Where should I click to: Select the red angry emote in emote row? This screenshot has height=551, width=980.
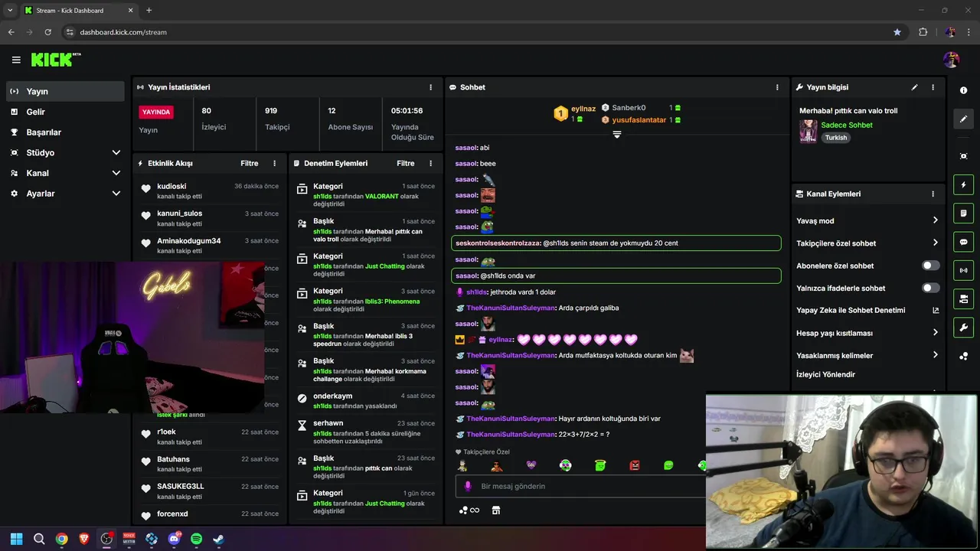coord(634,465)
